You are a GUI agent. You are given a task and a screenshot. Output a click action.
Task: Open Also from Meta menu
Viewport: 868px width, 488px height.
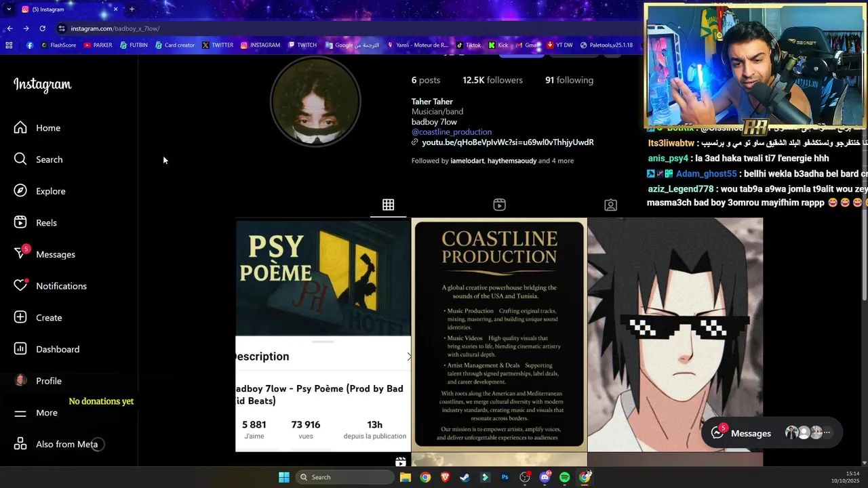point(56,444)
